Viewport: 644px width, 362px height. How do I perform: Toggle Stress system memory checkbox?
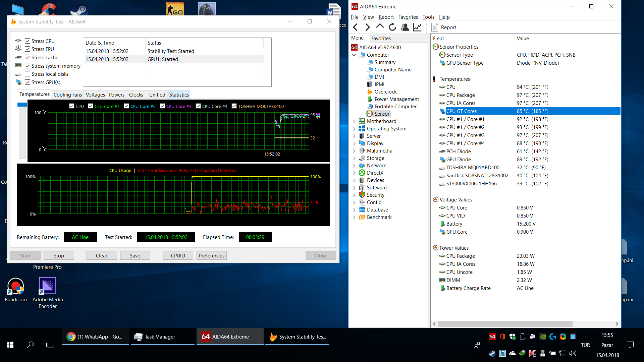tap(28, 66)
